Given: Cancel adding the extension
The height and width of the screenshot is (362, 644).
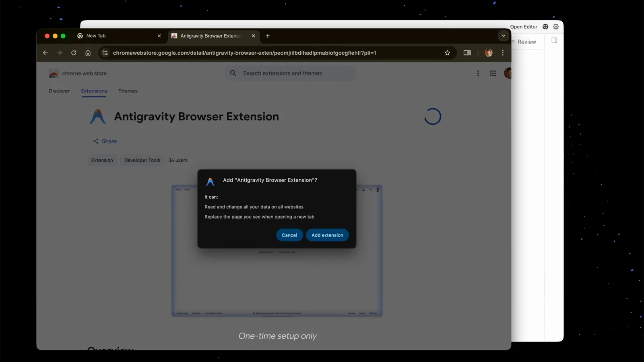Looking at the screenshot, I should pos(289,235).
